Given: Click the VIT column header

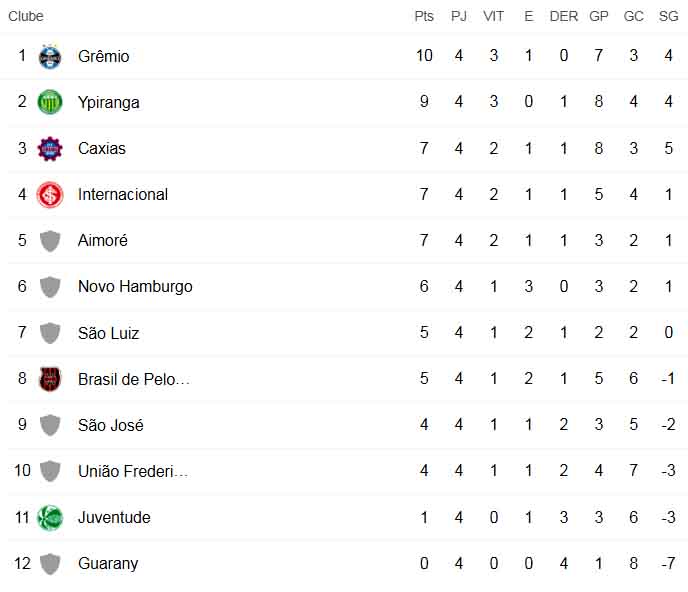Looking at the screenshot, I should [x=494, y=16].
